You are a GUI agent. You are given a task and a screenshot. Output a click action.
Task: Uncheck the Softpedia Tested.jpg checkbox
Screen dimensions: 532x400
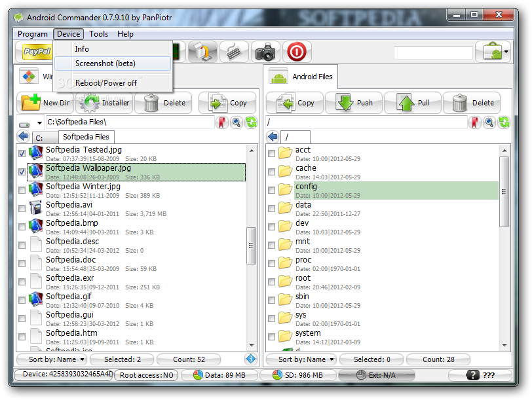pos(22,154)
